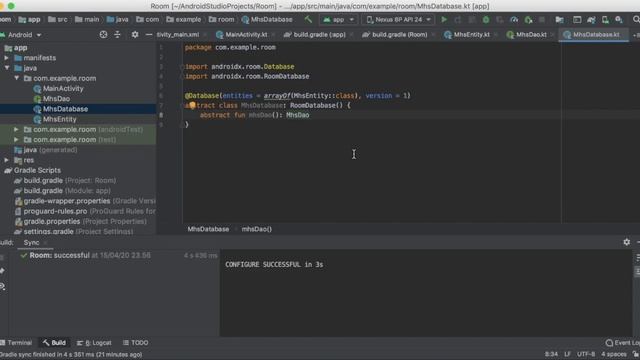640x360 pixels.
Task: Click Attach Debugger to Android Process icon
Action: pyautogui.click(x=528, y=19)
